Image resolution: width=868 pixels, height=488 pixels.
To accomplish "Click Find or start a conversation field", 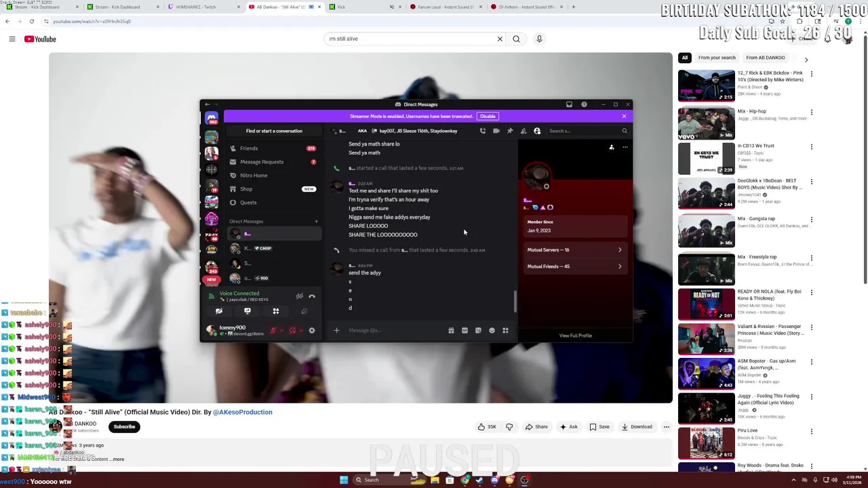I will coord(274,131).
